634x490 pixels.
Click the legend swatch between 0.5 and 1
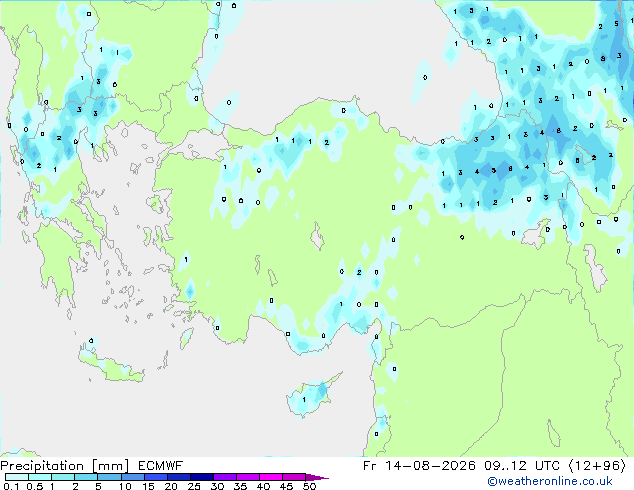point(40,477)
